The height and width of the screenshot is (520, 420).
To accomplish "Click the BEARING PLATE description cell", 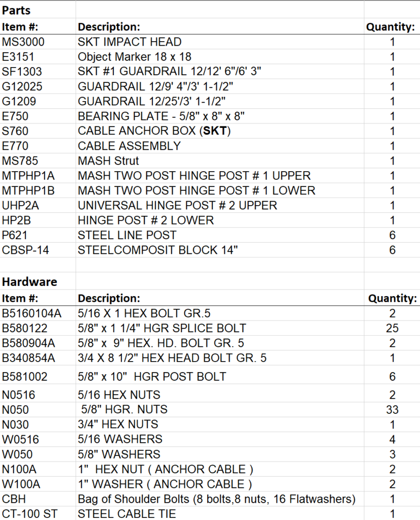I will (x=161, y=116).
